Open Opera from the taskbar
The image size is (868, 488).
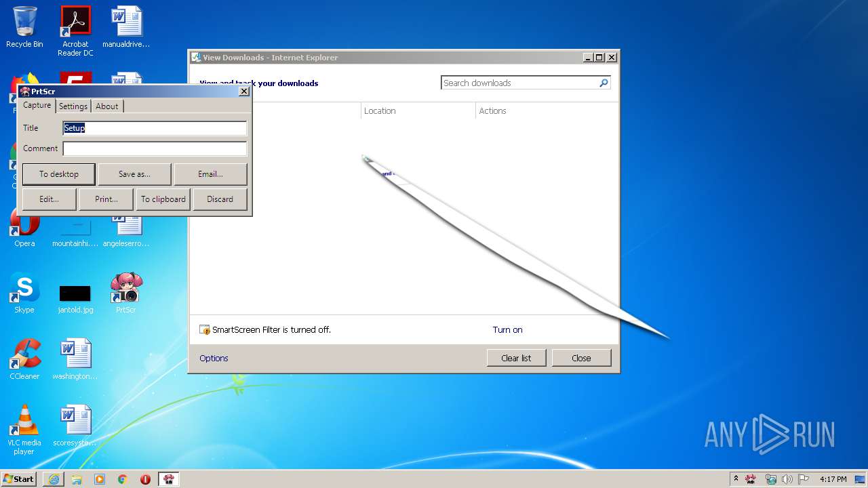point(146,479)
